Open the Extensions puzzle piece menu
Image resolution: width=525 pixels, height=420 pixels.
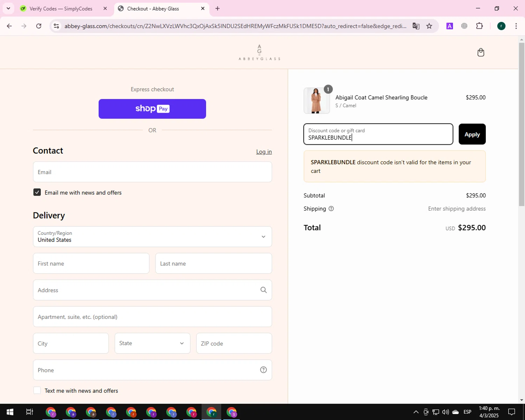coord(479,26)
